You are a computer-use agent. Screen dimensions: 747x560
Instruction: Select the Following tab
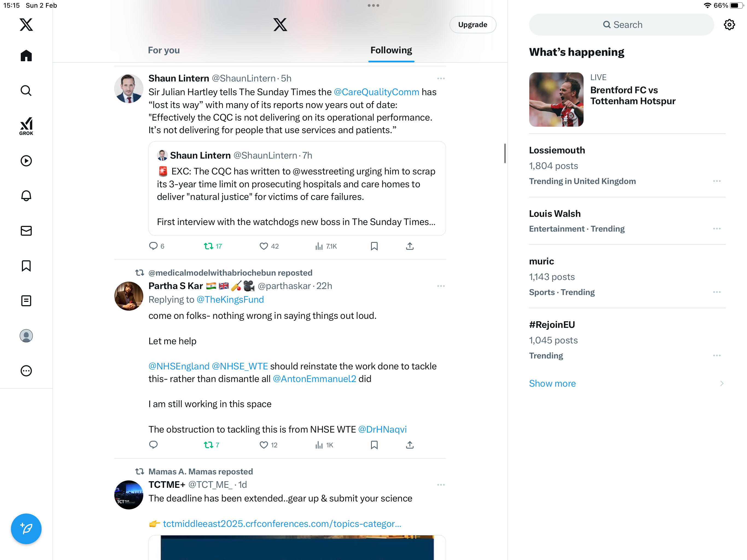(x=391, y=50)
